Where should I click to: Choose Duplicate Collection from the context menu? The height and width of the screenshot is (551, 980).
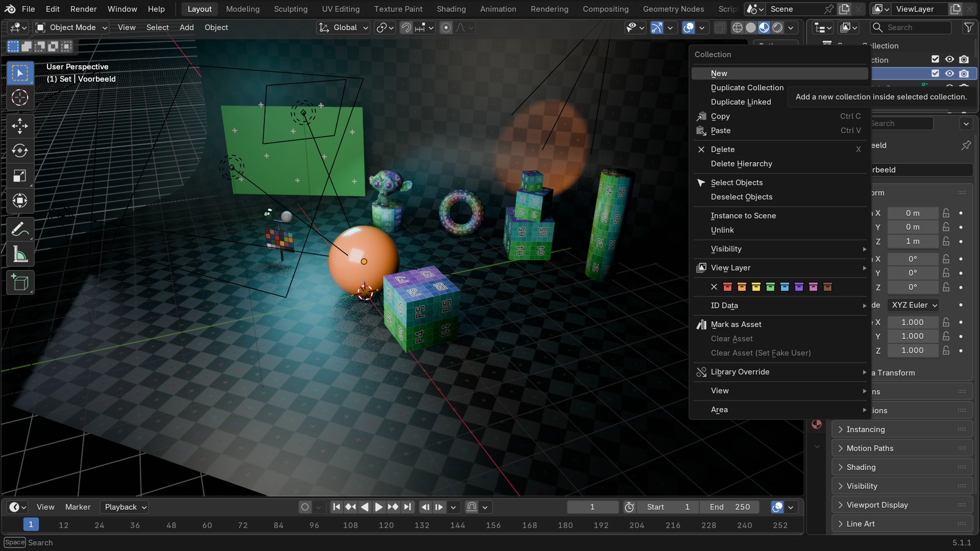tap(747, 88)
